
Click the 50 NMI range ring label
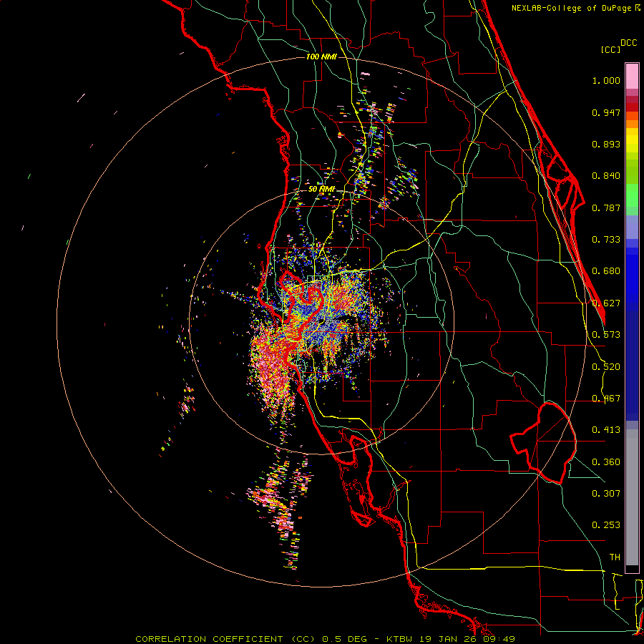click(321, 189)
